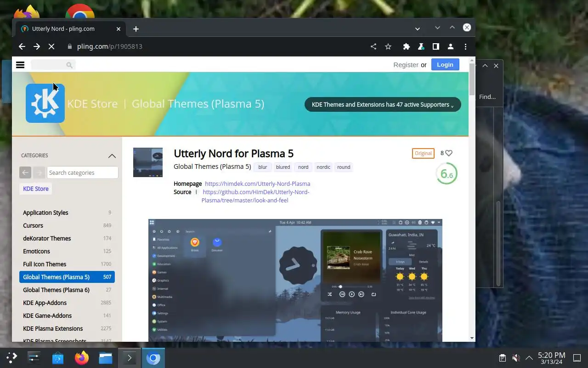The image size is (588, 368).
Task: Click the blured tag
Action: [283, 167]
